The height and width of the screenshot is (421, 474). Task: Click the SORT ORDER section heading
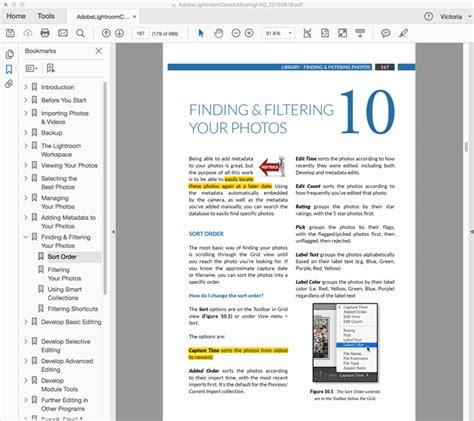206,234
